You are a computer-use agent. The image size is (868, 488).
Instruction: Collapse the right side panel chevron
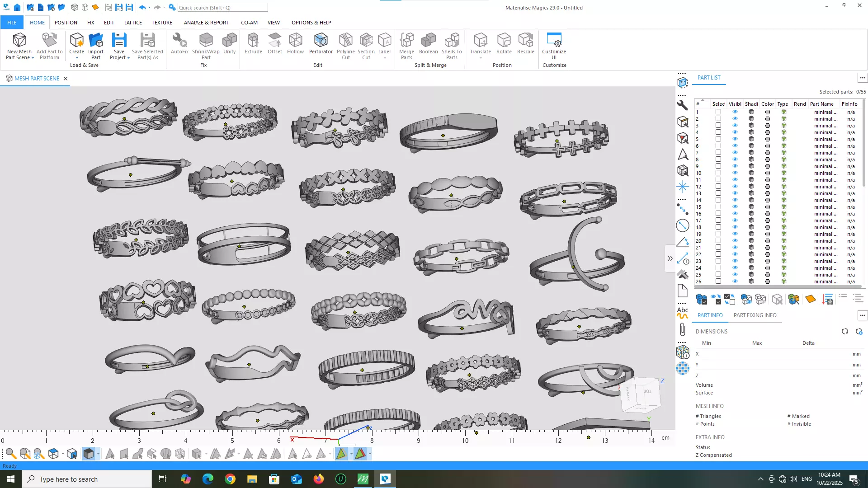coord(670,258)
